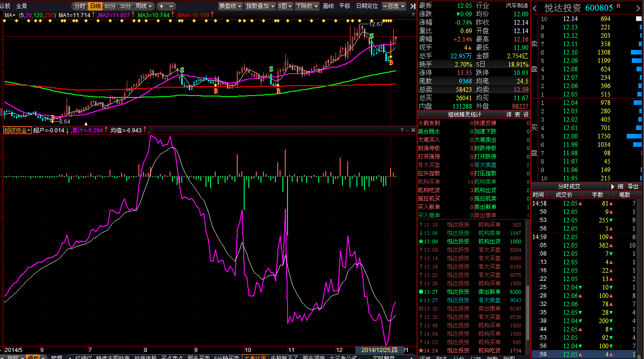The height and width of the screenshot is (359, 644).
Task: Click the sell level 6 row at 12.10
Action: 590,53
